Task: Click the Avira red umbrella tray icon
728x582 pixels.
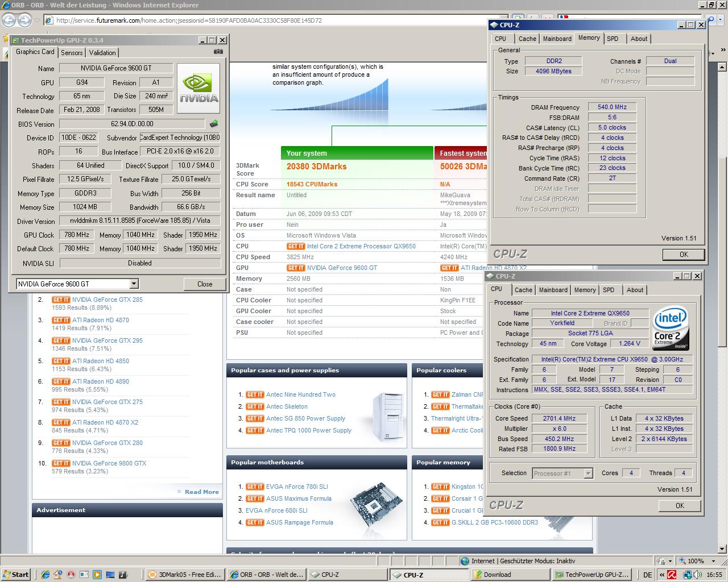Action: click(x=672, y=575)
